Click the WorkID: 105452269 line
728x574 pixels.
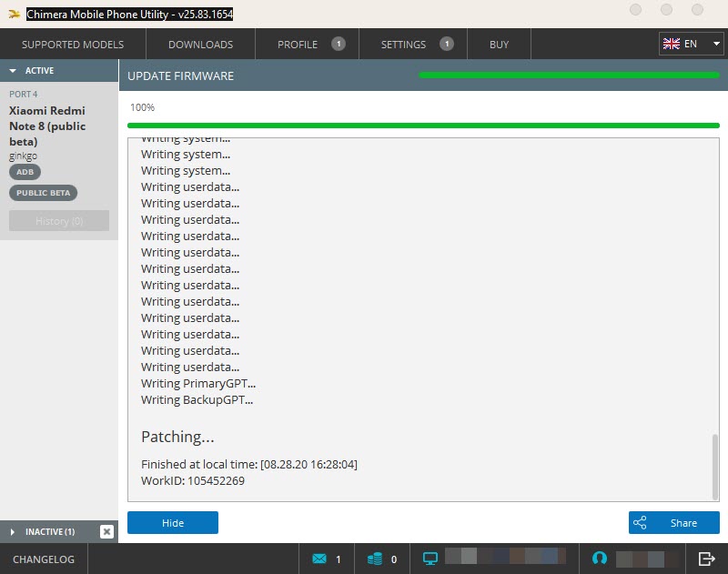point(193,480)
